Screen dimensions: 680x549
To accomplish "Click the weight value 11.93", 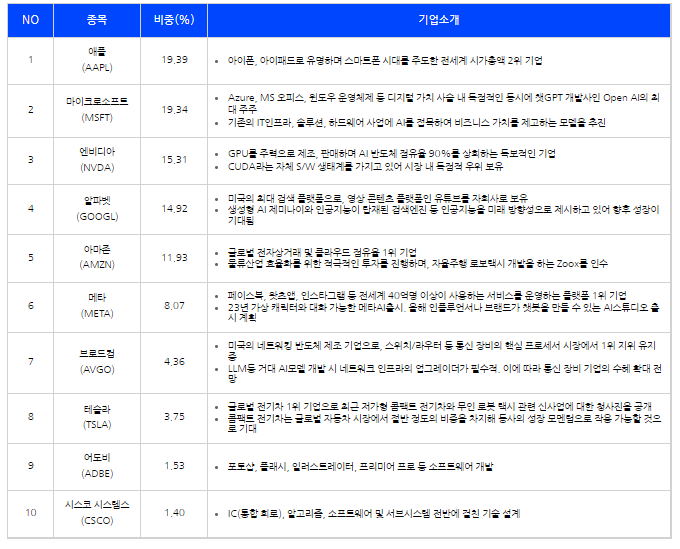I will pos(174,258).
